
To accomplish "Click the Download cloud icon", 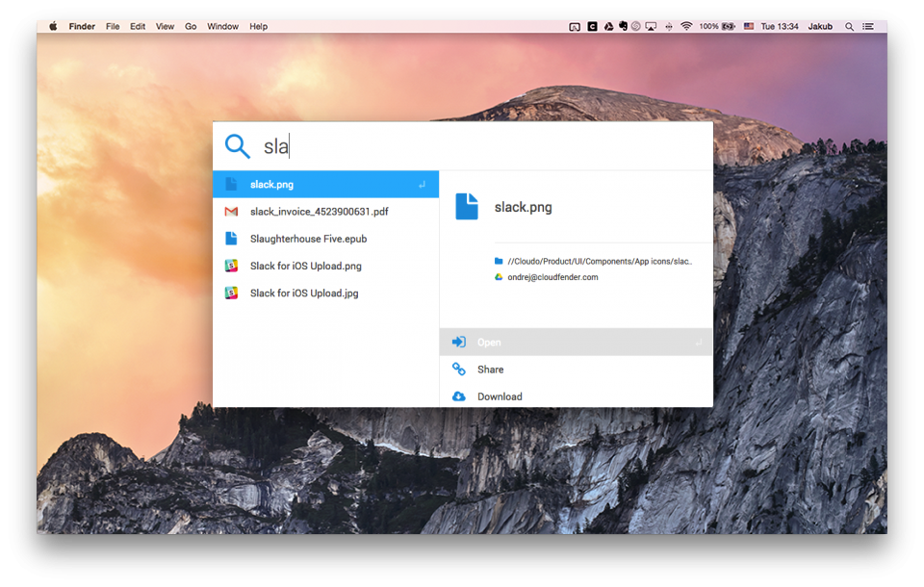I will coord(458,396).
